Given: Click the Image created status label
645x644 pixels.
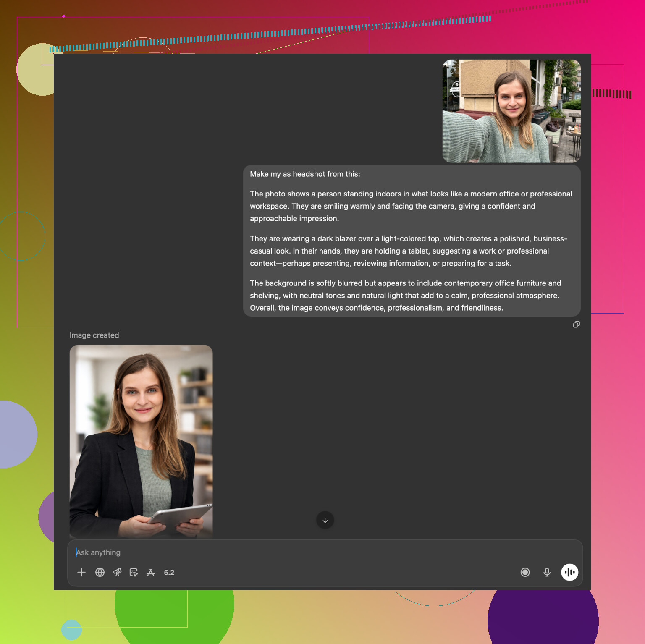Looking at the screenshot, I should click(94, 335).
